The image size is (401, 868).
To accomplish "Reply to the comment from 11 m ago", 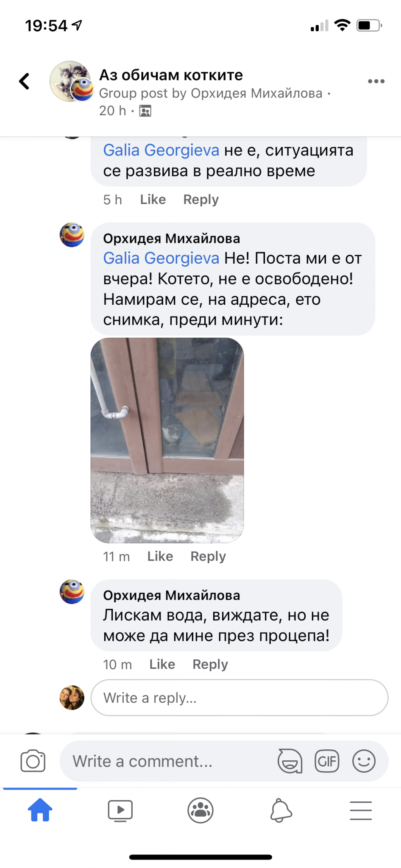I will 208,556.
